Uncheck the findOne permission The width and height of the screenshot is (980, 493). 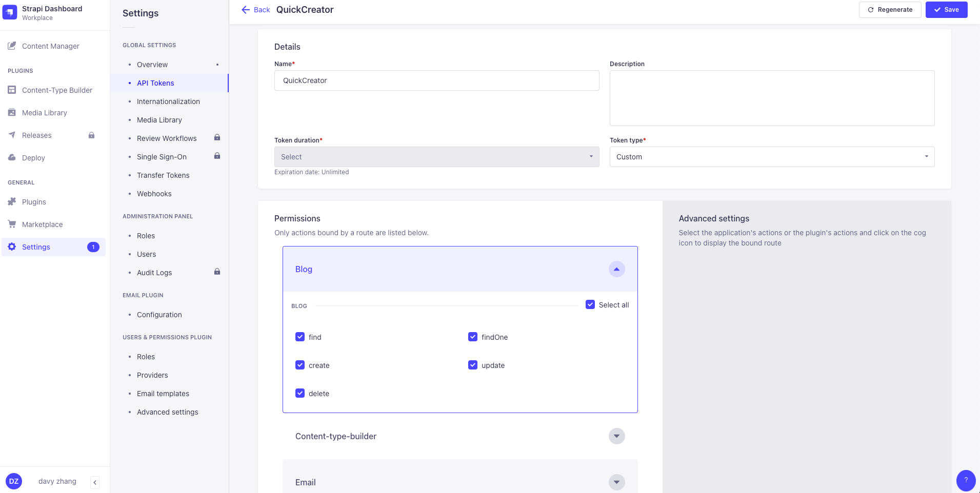[x=473, y=337]
